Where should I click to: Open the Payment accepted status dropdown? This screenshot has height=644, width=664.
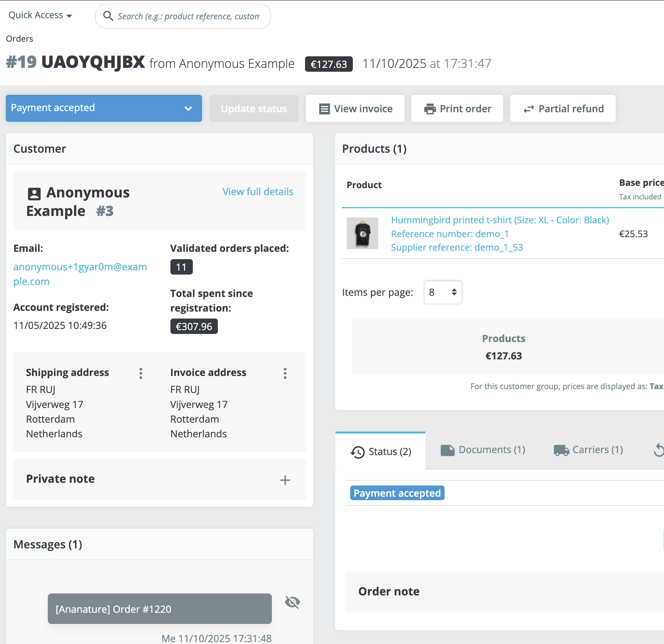point(103,108)
